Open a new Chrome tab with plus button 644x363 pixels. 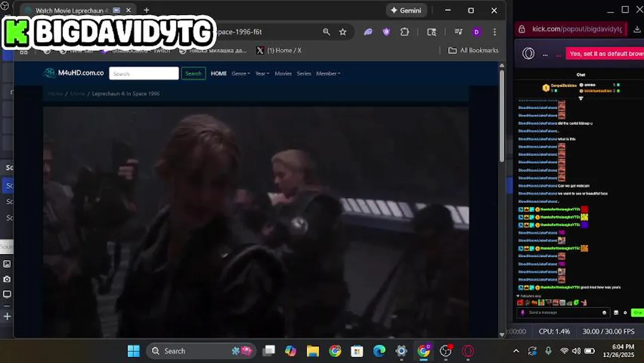(x=146, y=10)
